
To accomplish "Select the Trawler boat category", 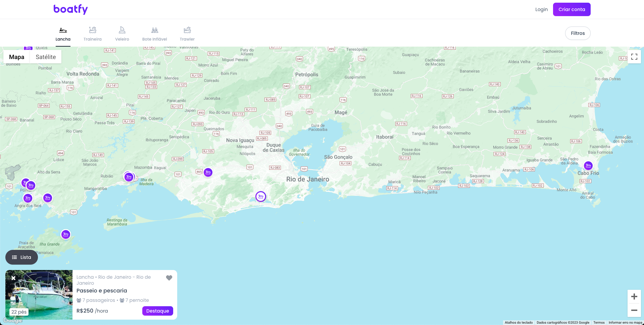I will (x=187, y=34).
